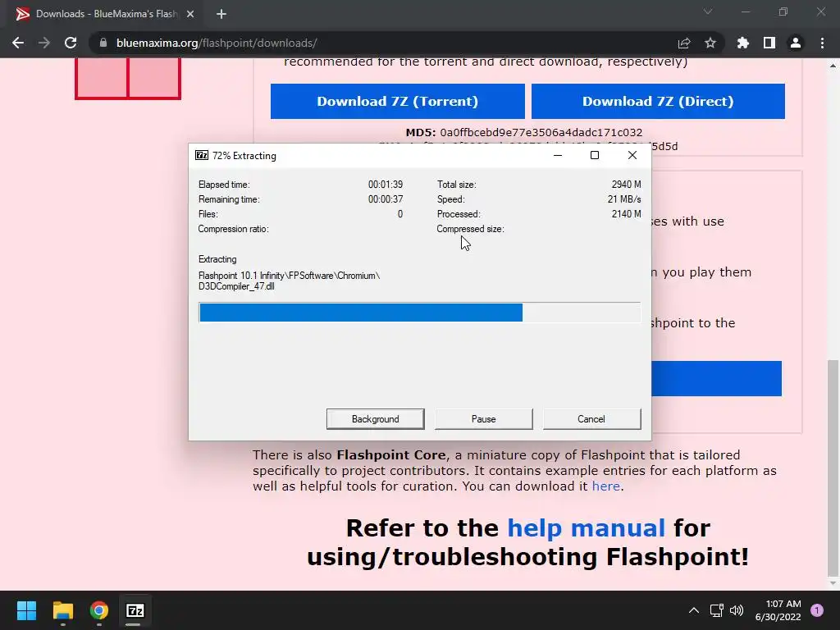Open the Chrome profile menu
Screen dimensions: 840x630
(x=796, y=43)
